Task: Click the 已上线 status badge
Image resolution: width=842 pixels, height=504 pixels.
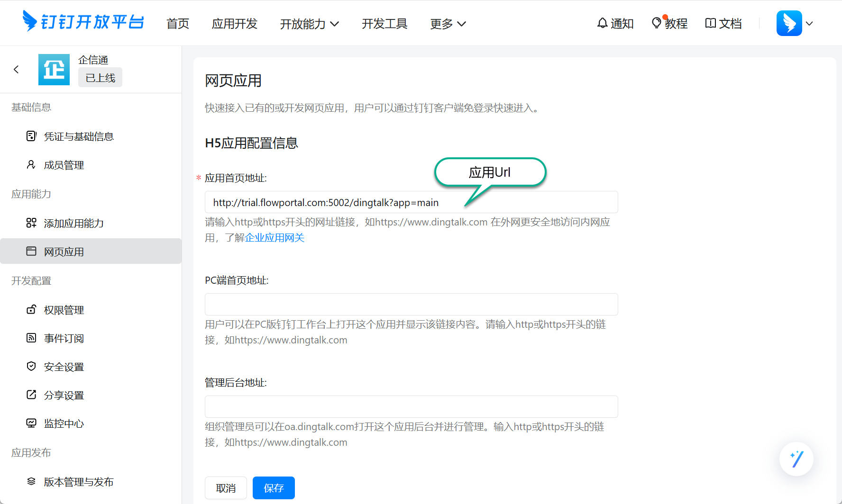Action: [100, 78]
